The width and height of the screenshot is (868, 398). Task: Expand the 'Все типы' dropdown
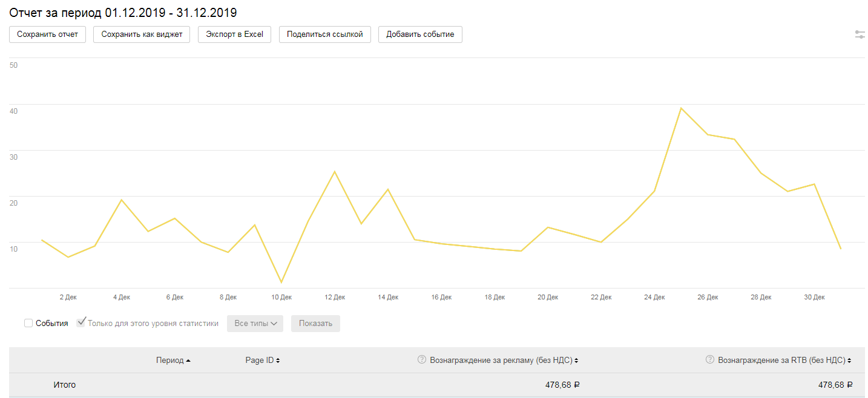[x=255, y=324]
